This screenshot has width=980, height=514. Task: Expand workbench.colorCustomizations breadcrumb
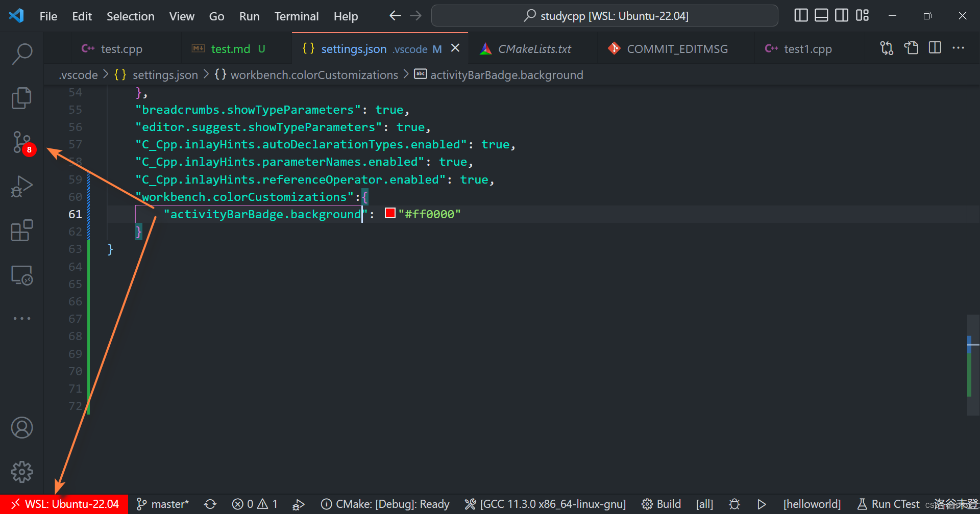[306, 75]
